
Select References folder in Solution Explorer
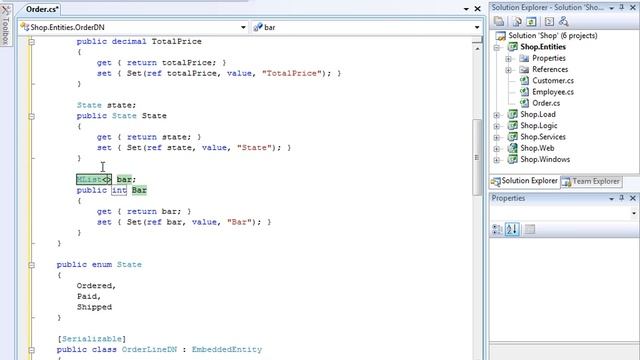[550, 69]
